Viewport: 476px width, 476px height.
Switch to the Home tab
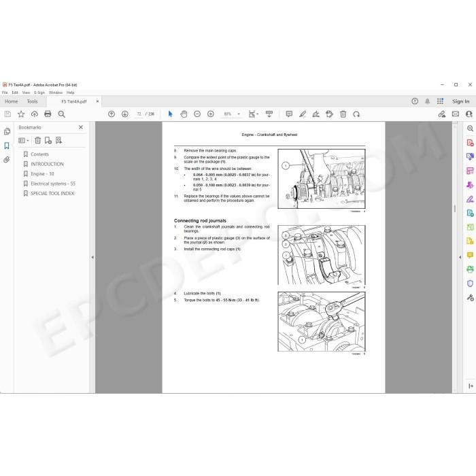tap(12, 101)
